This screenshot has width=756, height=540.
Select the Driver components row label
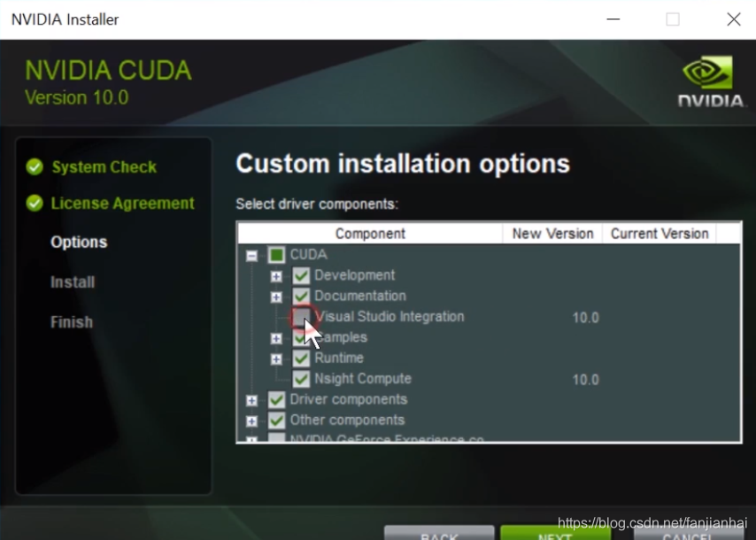(x=349, y=400)
